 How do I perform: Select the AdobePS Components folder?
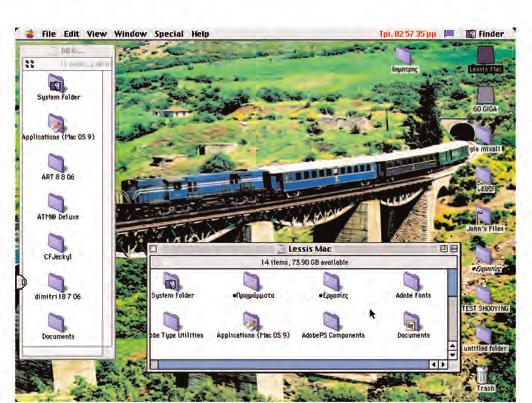[x=333, y=326]
